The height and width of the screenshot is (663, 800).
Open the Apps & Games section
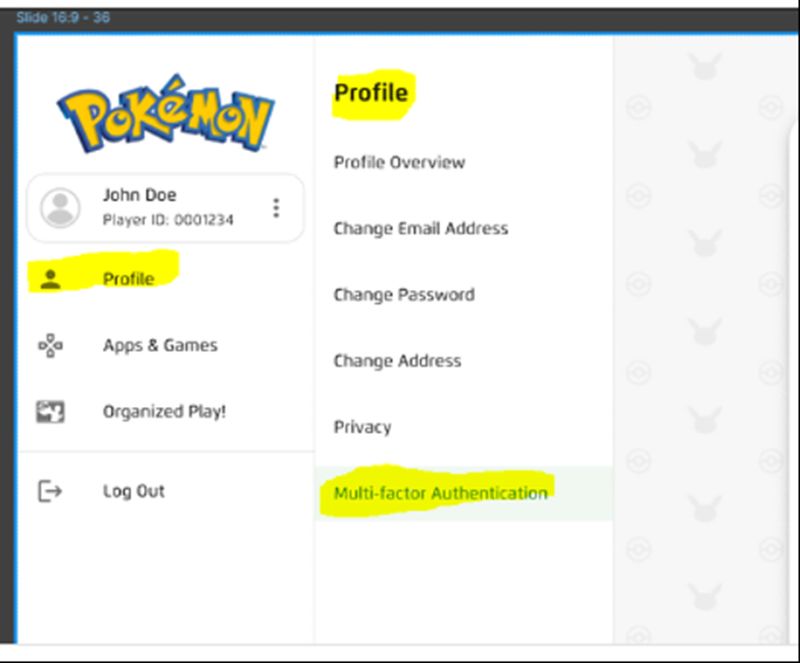(160, 346)
